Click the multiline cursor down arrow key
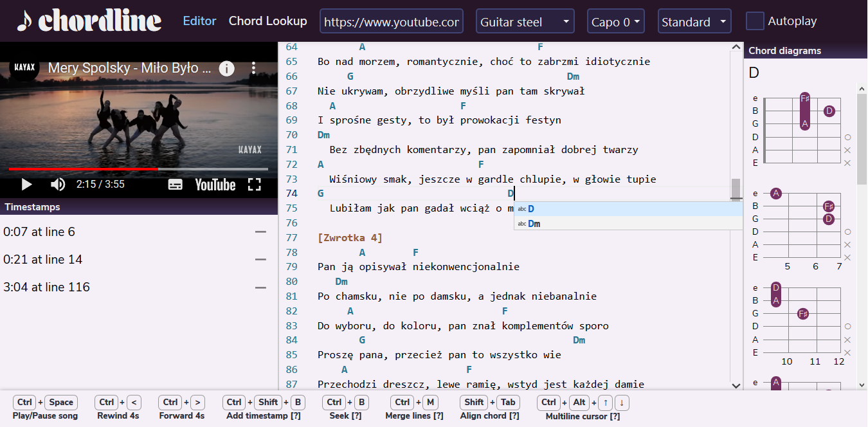Image resolution: width=868 pixels, height=427 pixels. click(621, 403)
